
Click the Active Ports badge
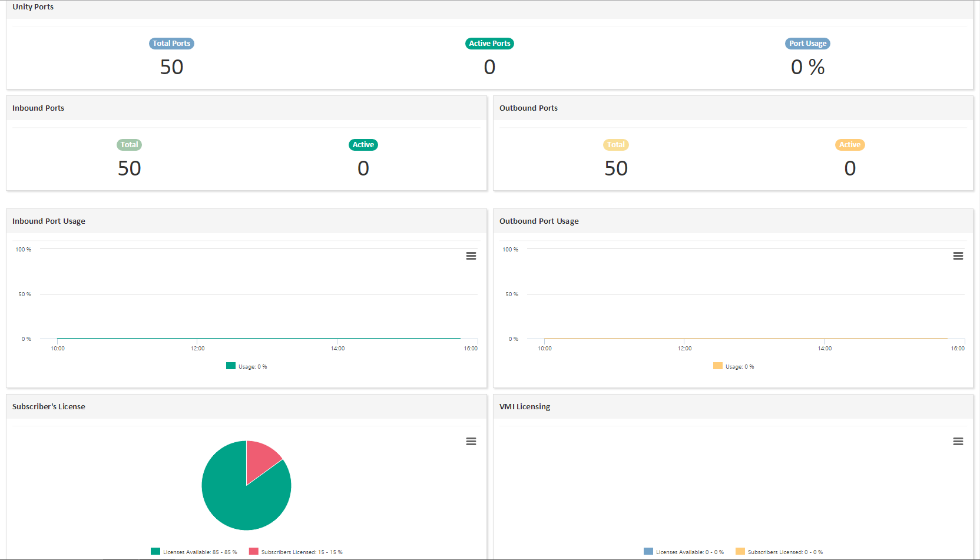click(489, 44)
